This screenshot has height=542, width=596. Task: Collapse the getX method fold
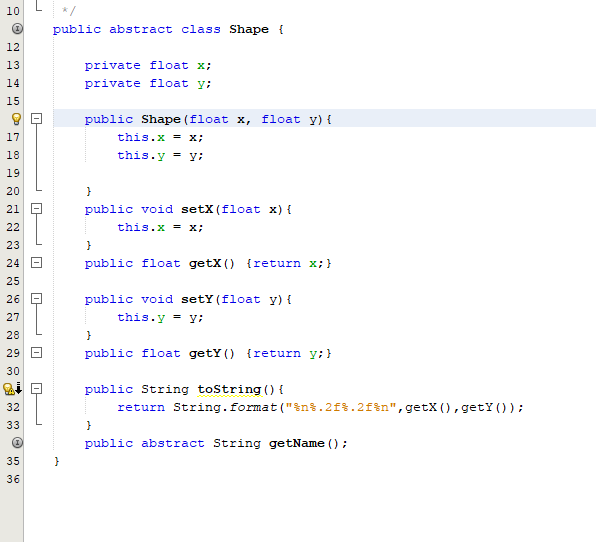[x=36, y=263]
